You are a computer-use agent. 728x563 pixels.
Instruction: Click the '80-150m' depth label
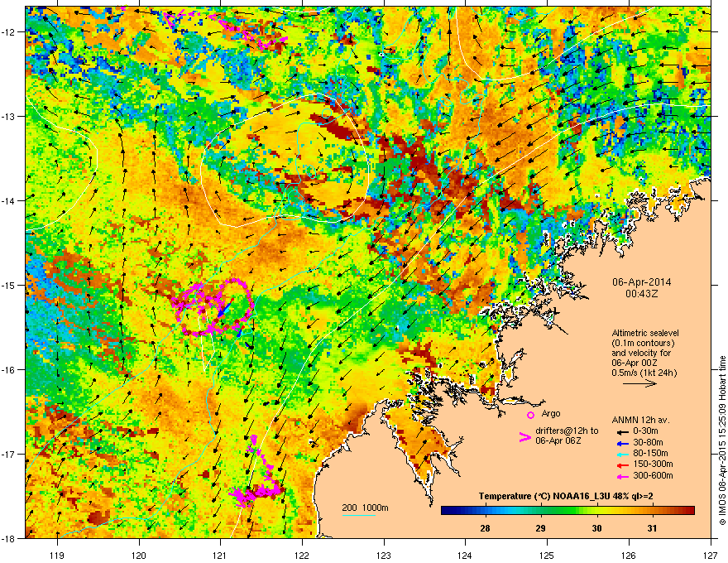click(650, 453)
